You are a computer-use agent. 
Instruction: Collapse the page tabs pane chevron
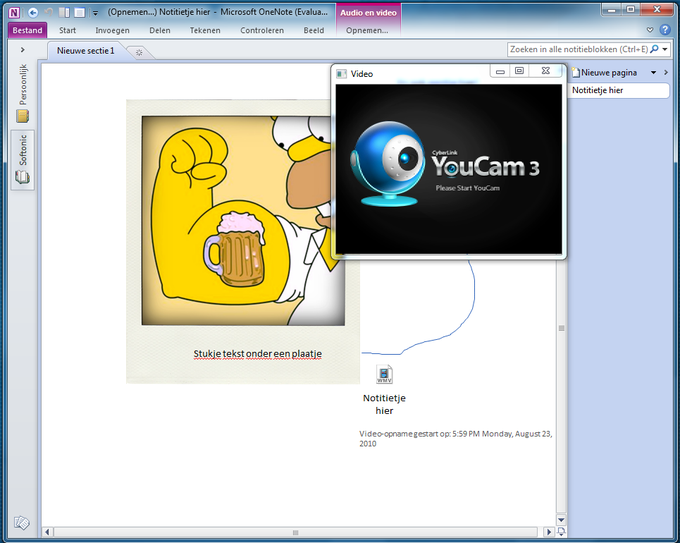pos(666,73)
